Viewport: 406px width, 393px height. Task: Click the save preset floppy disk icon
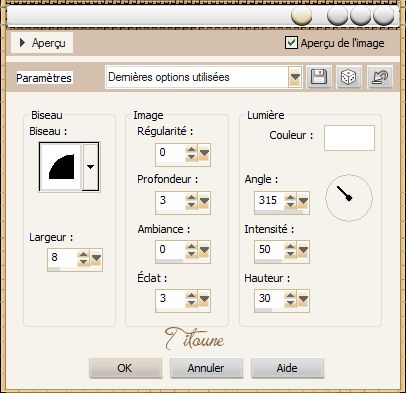click(x=319, y=77)
